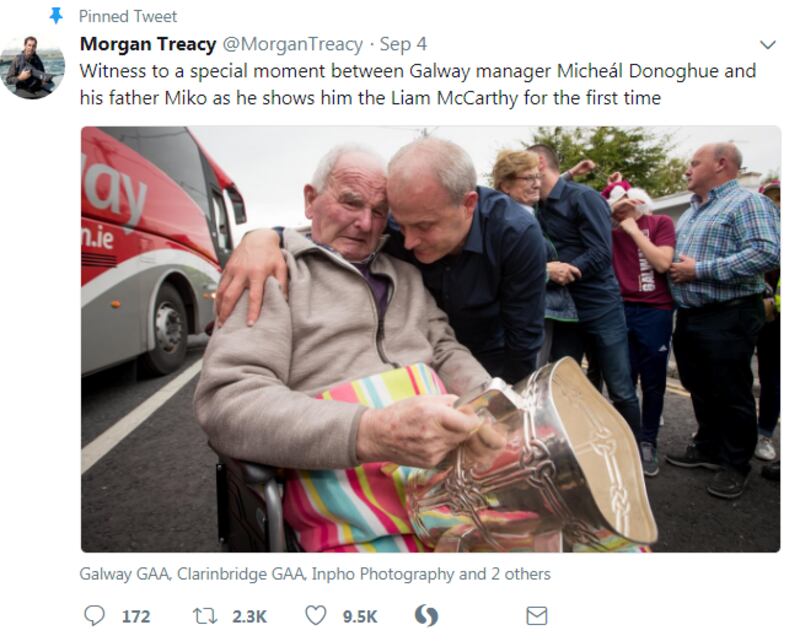The height and width of the screenshot is (641, 800).
Task: Click the reply speech bubble icon
Action: [x=94, y=615]
